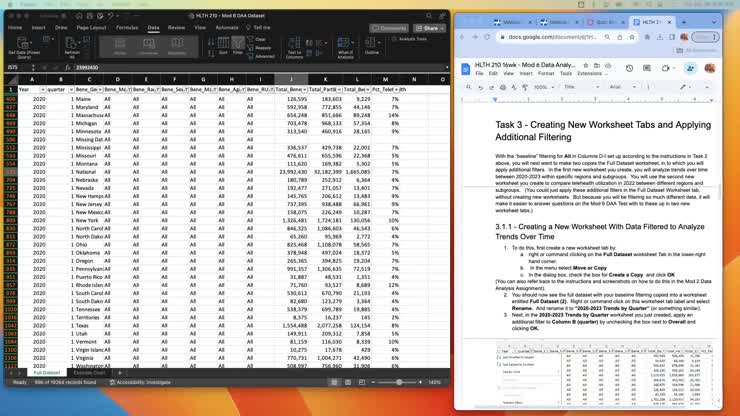Screen dimensions: 740x416
Task: Switch to the Formulas ribbon tab
Action: pyautogui.click(x=126, y=28)
